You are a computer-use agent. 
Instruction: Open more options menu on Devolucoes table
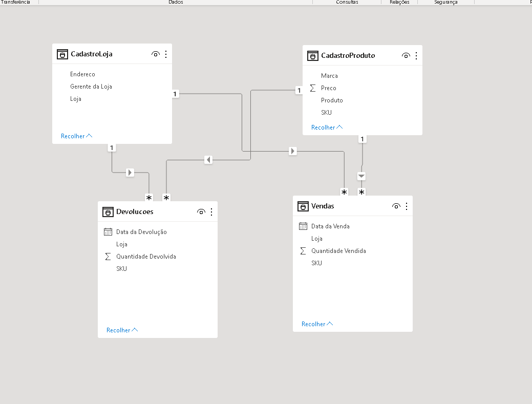click(x=211, y=211)
